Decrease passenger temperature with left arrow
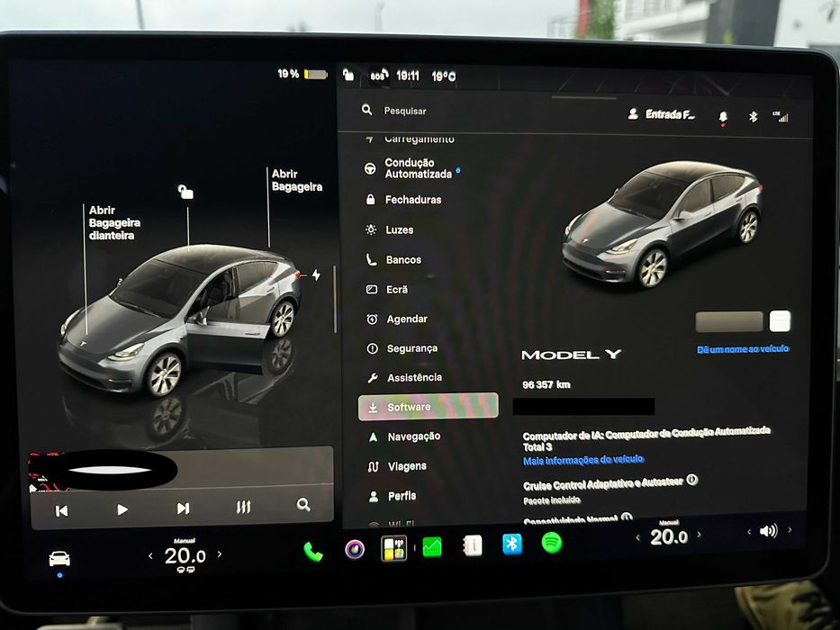Image resolution: width=840 pixels, height=630 pixels. pos(637,537)
